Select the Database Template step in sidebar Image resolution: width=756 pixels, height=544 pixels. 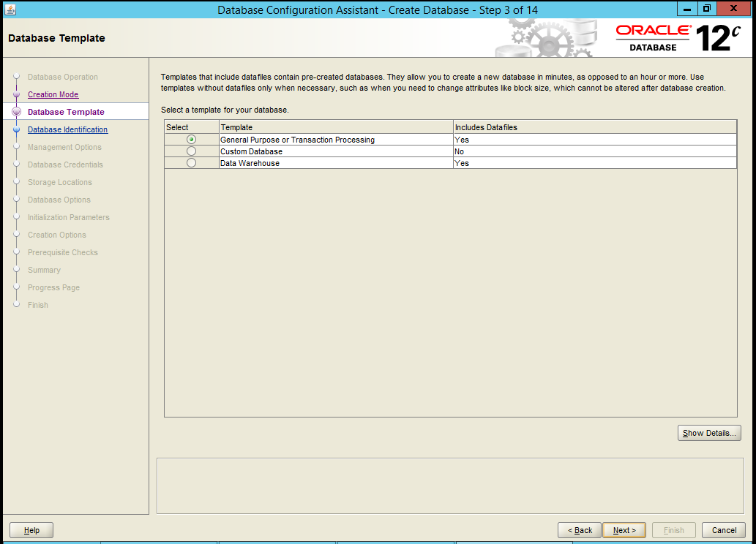[66, 112]
